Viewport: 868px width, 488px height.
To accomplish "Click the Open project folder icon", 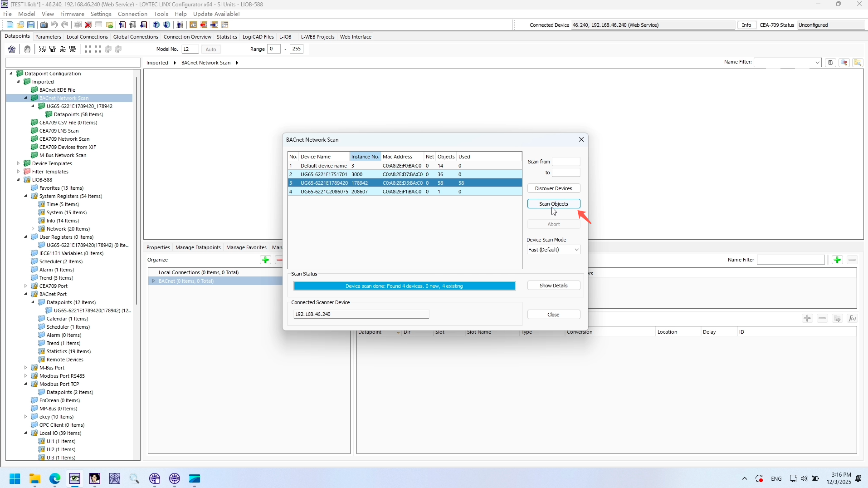I will (x=20, y=25).
